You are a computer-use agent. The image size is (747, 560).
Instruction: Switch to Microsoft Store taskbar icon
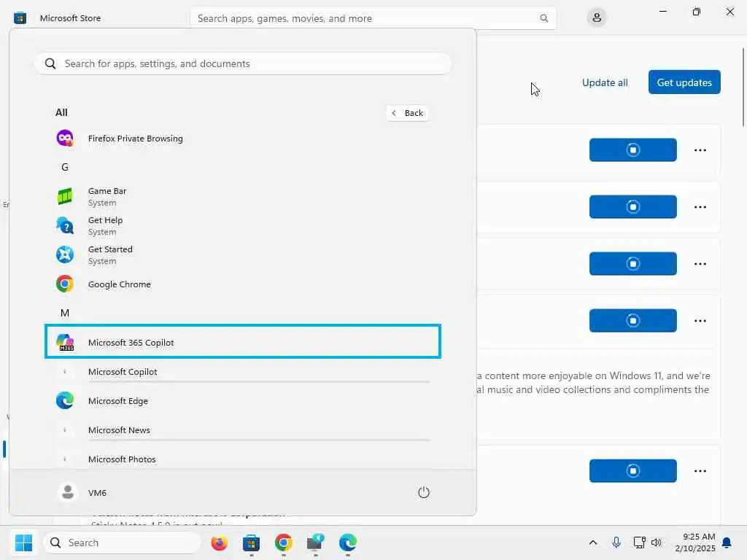(x=251, y=542)
